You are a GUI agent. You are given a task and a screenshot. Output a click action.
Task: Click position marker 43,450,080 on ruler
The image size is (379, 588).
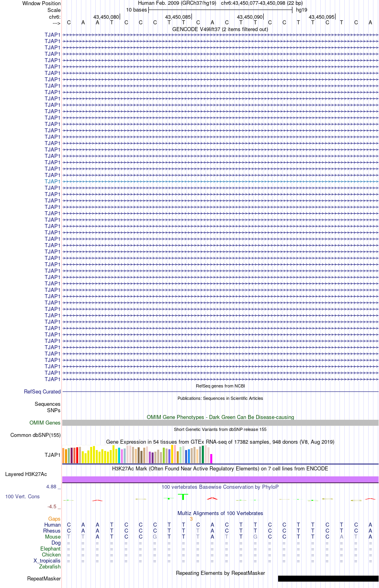tap(106, 17)
